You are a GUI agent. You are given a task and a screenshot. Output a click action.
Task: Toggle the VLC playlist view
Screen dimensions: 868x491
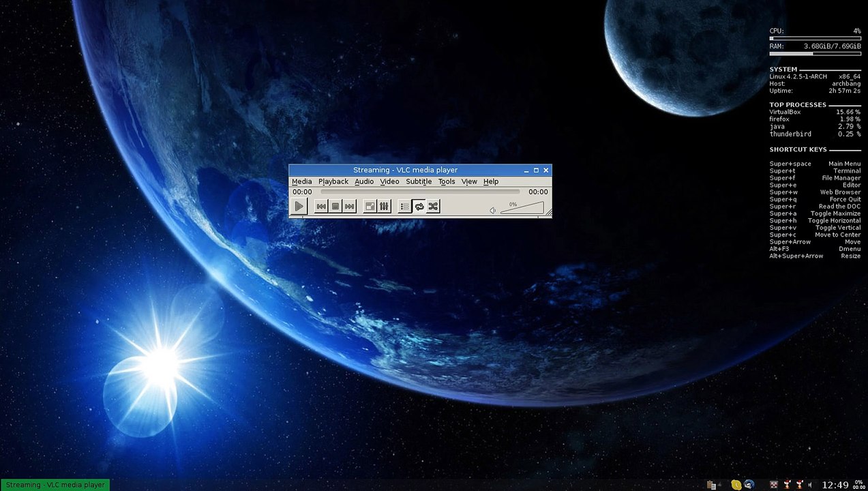(x=404, y=206)
